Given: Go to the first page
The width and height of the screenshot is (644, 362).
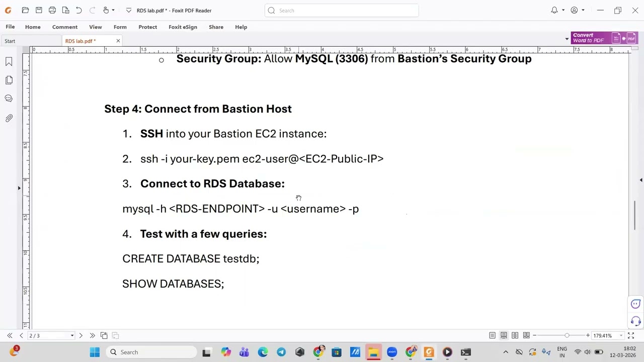Looking at the screenshot, I should click(x=10, y=335).
